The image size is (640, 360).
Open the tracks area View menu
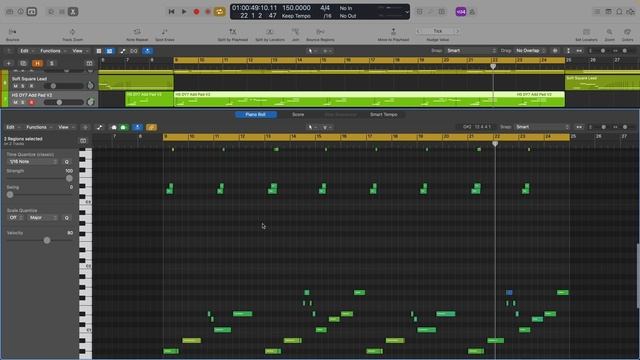(79, 51)
